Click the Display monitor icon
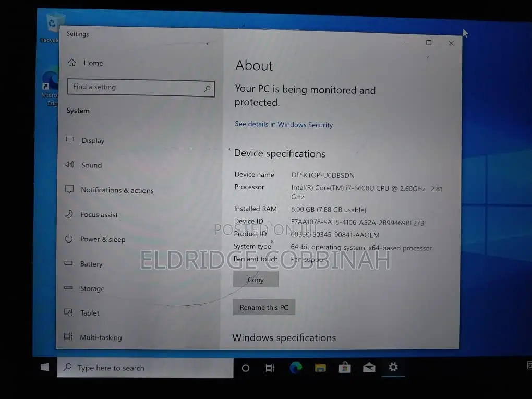Screen dimensions: 532x399 coord(70,139)
